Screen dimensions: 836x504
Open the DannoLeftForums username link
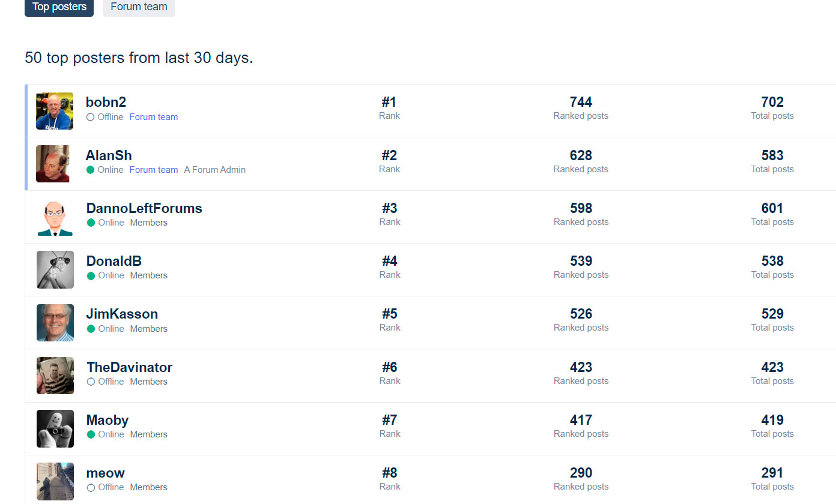144,208
